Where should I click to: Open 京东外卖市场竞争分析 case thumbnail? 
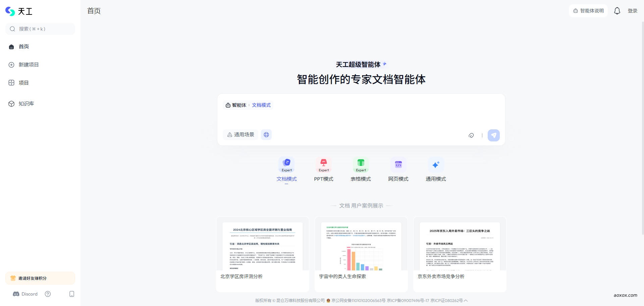[x=460, y=246]
